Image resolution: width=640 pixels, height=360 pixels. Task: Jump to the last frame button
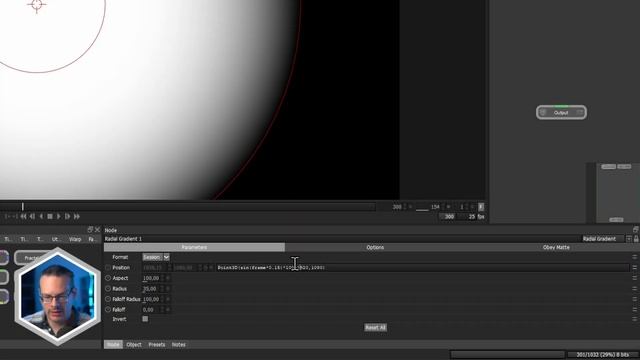[x=77, y=216]
